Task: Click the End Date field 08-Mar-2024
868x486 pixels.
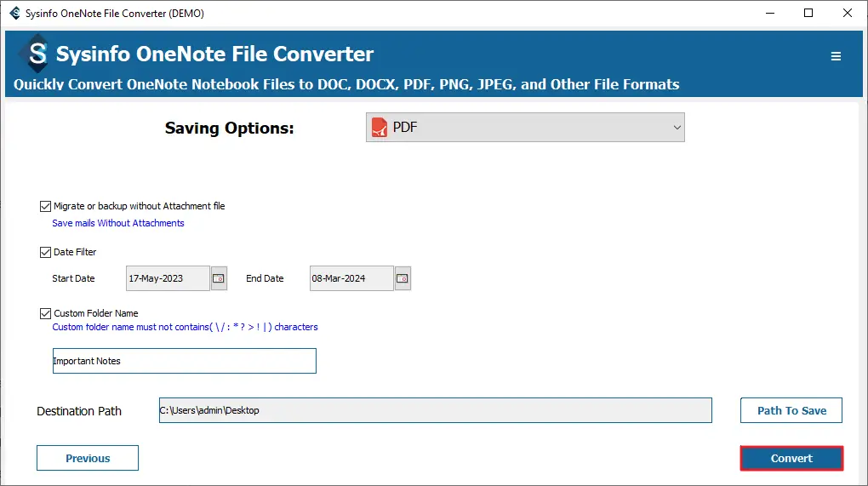Action: click(x=351, y=278)
